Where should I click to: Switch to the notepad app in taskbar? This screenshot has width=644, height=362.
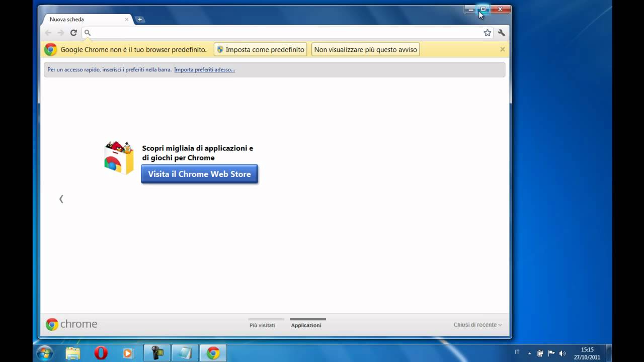pyautogui.click(x=185, y=353)
